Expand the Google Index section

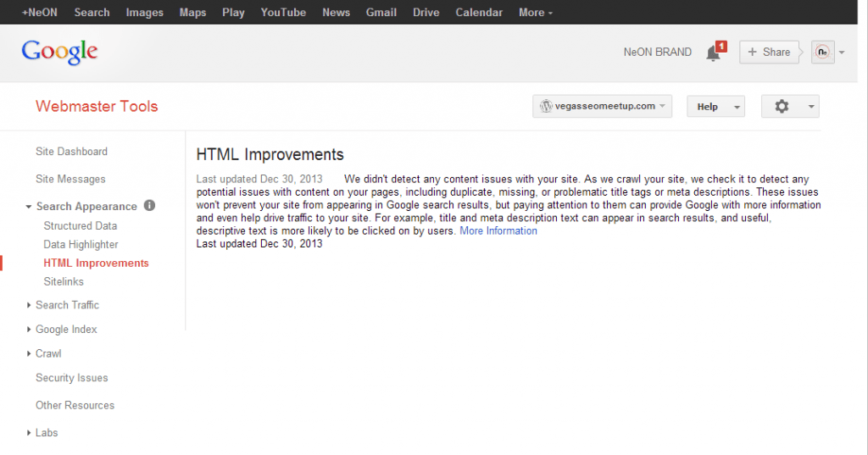(x=28, y=330)
